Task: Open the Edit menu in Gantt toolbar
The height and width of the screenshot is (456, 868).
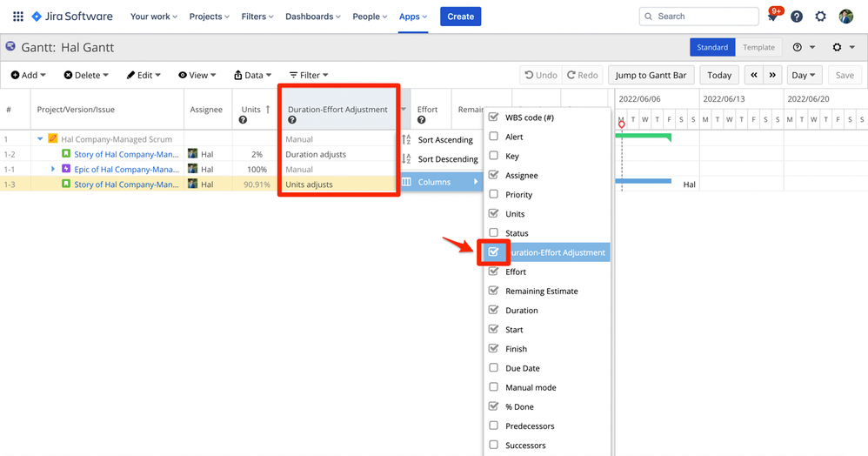Action: point(144,75)
